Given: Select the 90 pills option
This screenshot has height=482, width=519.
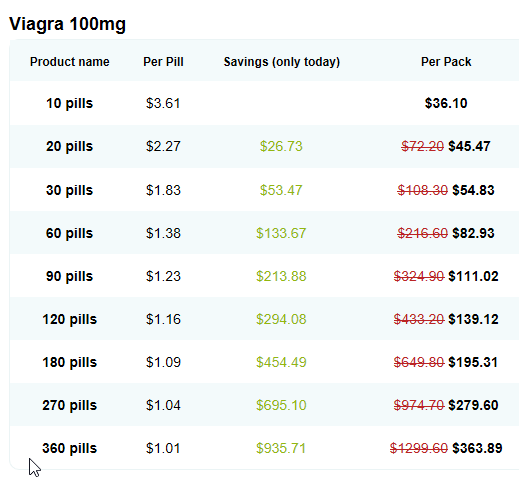Looking at the screenshot, I should 69,276.
